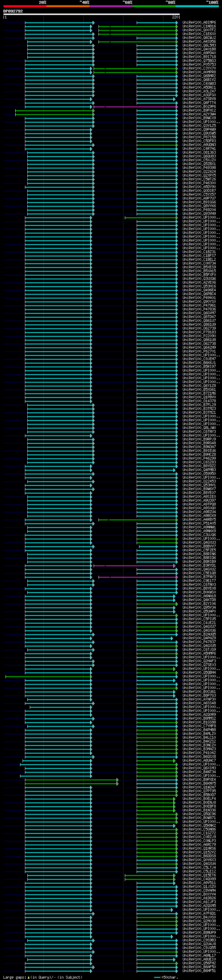Click label UniRef100_Q93VH9
The width and height of the screenshot is (222, 980).
click(x=199, y=214)
